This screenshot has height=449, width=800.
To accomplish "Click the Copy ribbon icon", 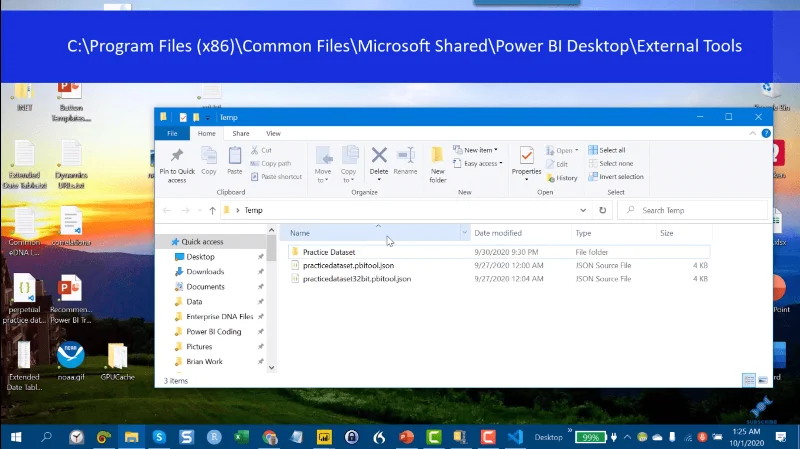I will 209,155.
